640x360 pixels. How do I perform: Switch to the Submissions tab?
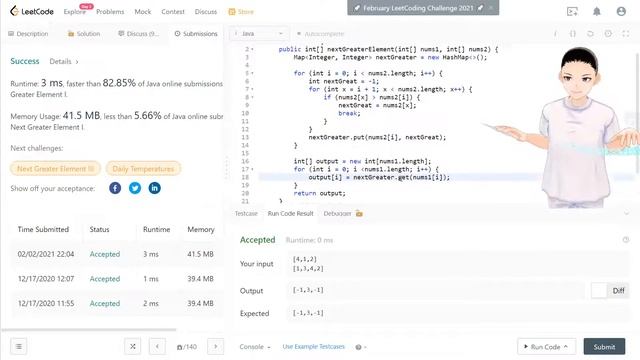(196, 33)
